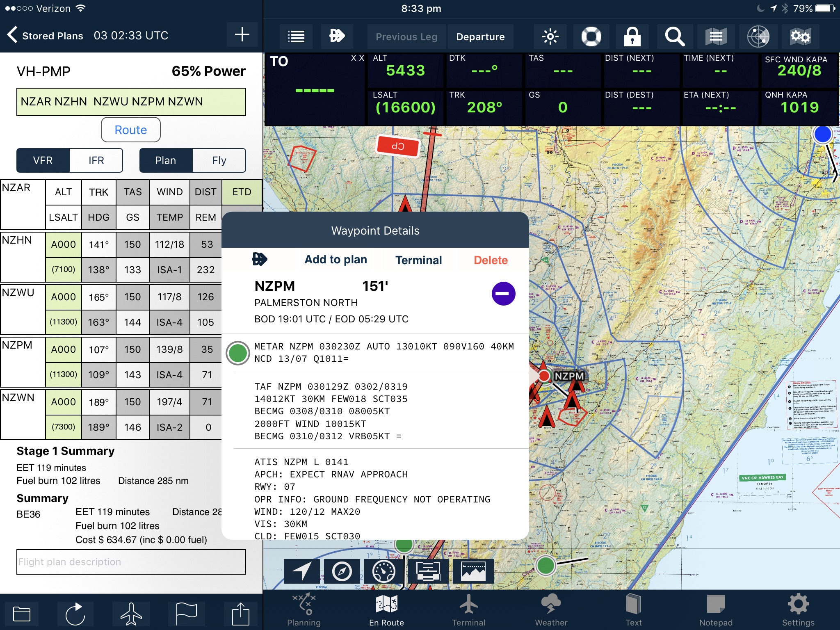
Task: Tap the SFC WND KAPA 240/8 field
Action: pyautogui.click(x=799, y=70)
